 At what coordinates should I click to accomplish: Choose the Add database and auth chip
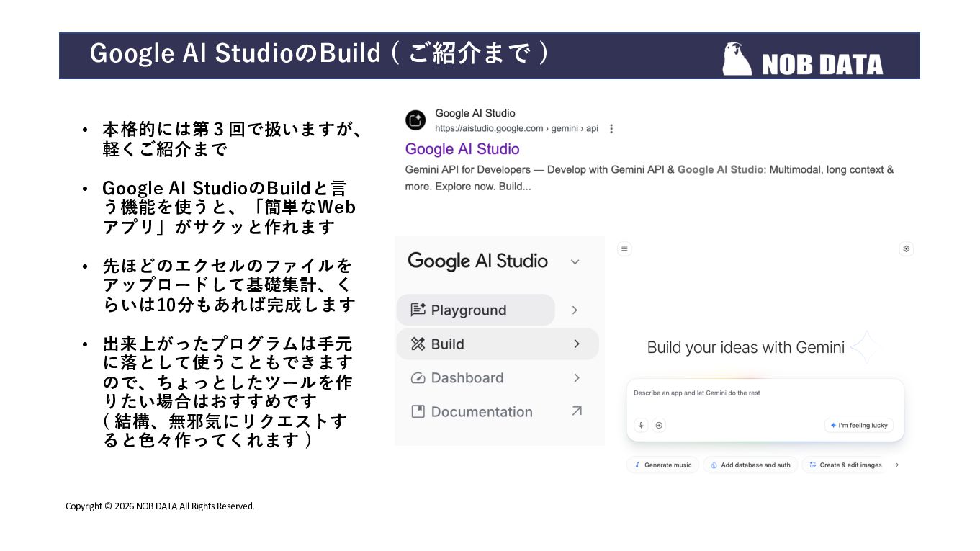coord(750,465)
